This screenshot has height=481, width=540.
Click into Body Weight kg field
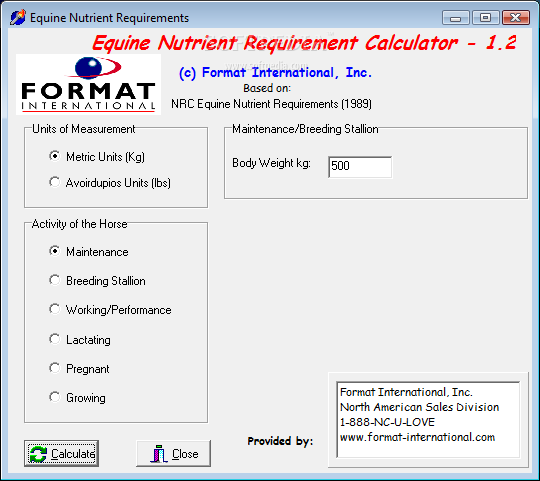coord(360,167)
